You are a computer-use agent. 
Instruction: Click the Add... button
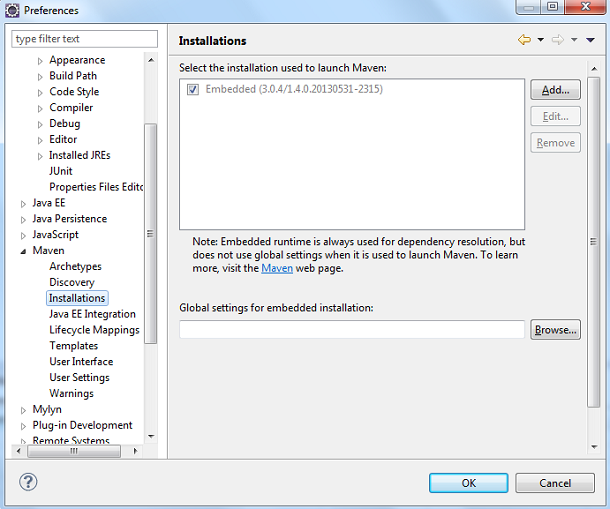click(556, 90)
